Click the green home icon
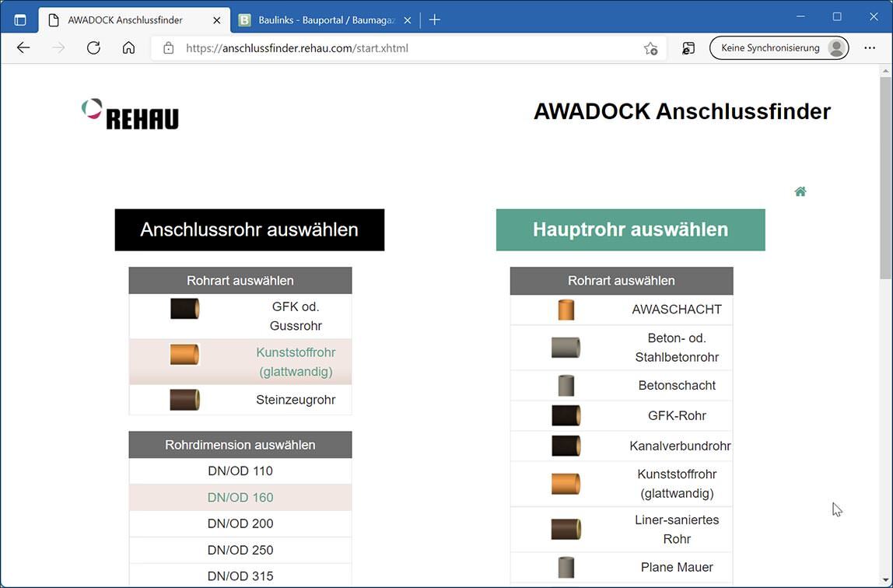Screen dimensions: 893x588 tap(800, 191)
